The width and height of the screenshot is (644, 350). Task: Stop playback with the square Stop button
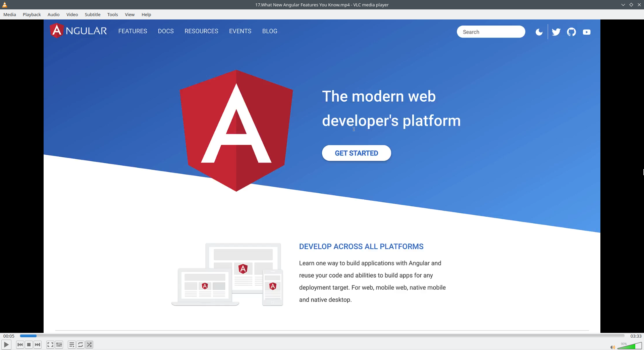point(29,345)
